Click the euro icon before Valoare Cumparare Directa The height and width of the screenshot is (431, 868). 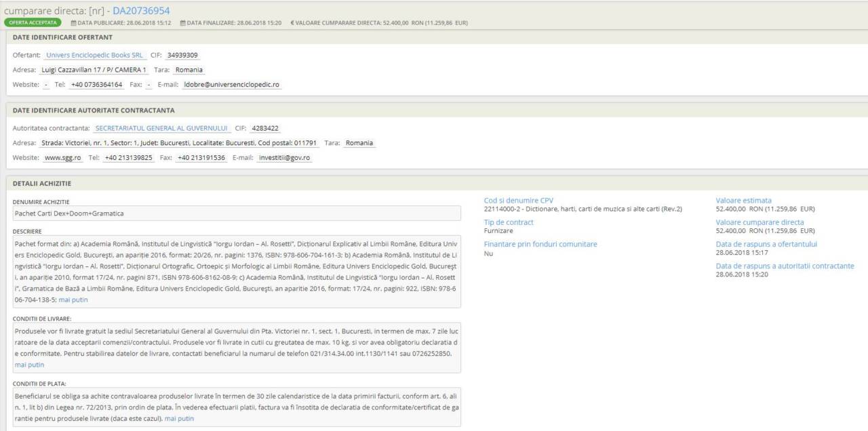[x=292, y=23]
